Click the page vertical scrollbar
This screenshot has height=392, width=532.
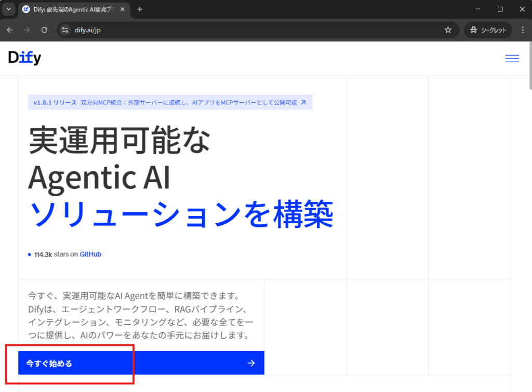530,66
